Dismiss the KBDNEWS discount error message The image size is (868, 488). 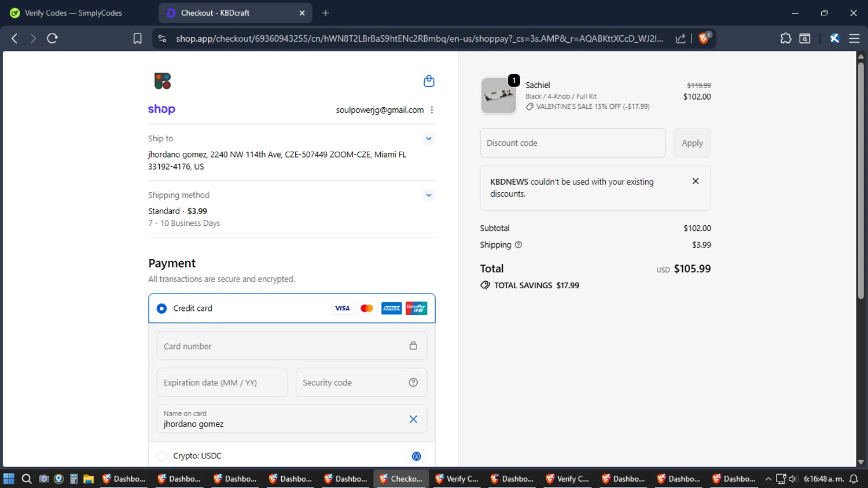[696, 181]
